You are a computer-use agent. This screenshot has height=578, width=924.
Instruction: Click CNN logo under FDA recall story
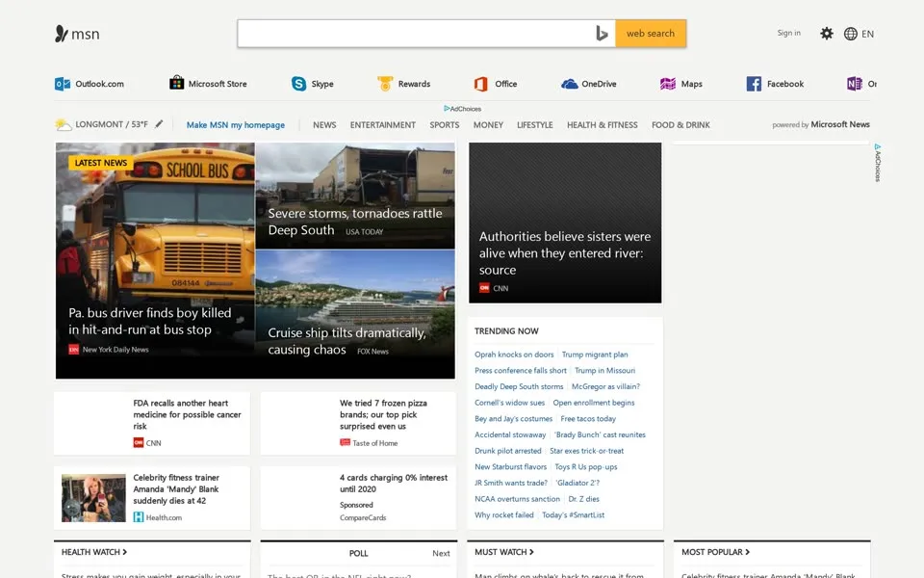[x=139, y=442]
